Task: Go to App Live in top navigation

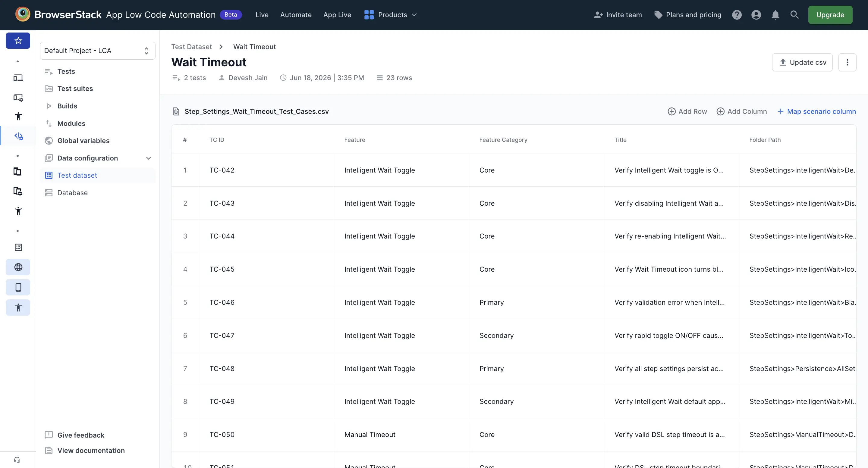Action: pyautogui.click(x=337, y=15)
